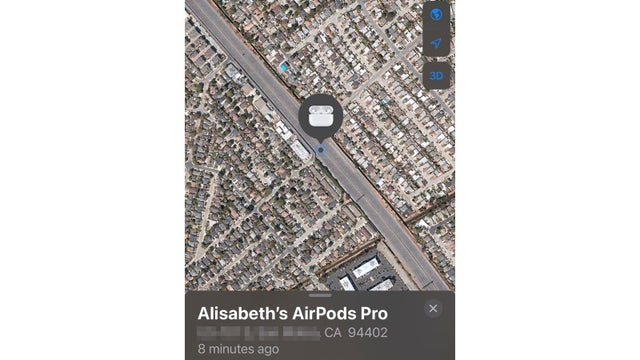
Task: Expand the sheet using the grabber handle
Action: (320, 295)
